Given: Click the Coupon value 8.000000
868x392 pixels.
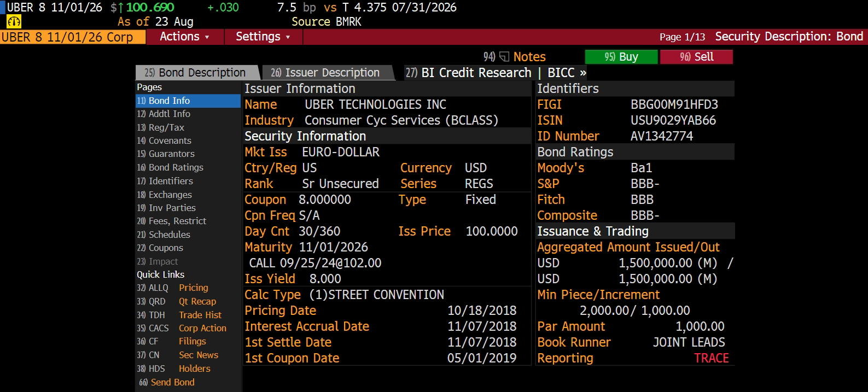Looking at the screenshot, I should tap(325, 200).
